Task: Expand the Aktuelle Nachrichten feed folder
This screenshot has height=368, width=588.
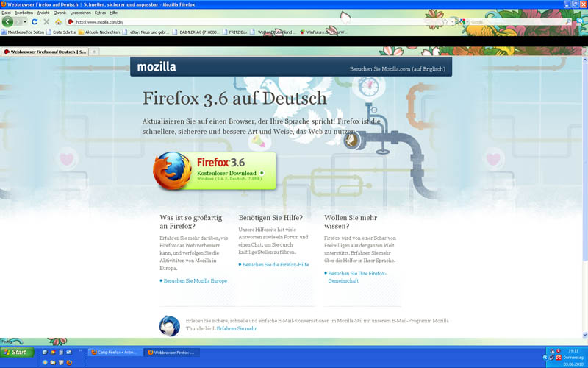Action: (99, 32)
